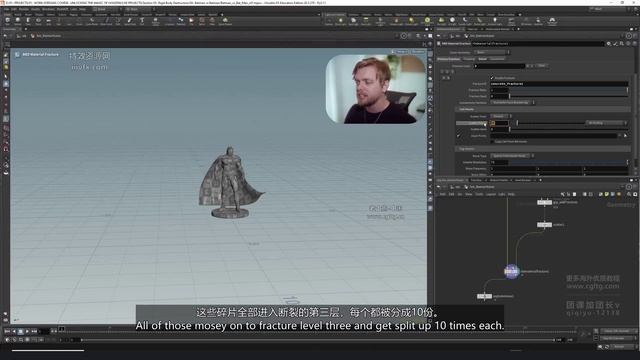The image size is (640, 360).
Task: Select the Box shelf tool
Action: (x=7, y=21)
